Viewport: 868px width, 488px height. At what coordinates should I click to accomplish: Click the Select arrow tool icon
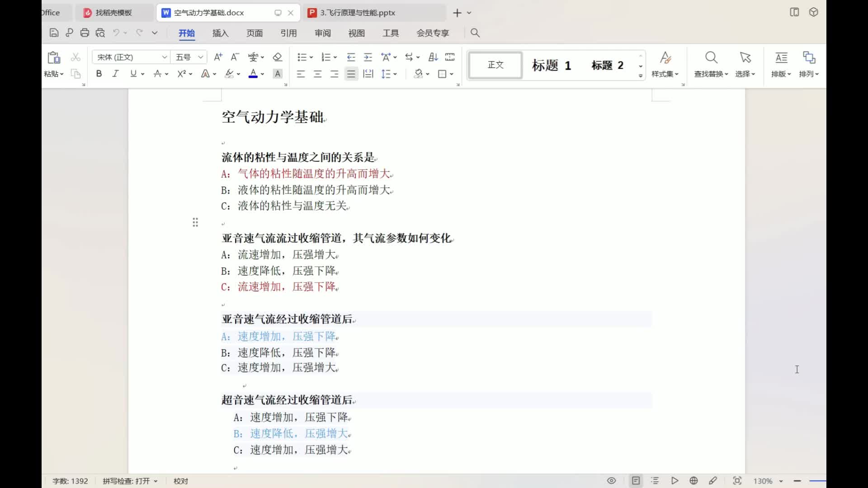(x=745, y=58)
